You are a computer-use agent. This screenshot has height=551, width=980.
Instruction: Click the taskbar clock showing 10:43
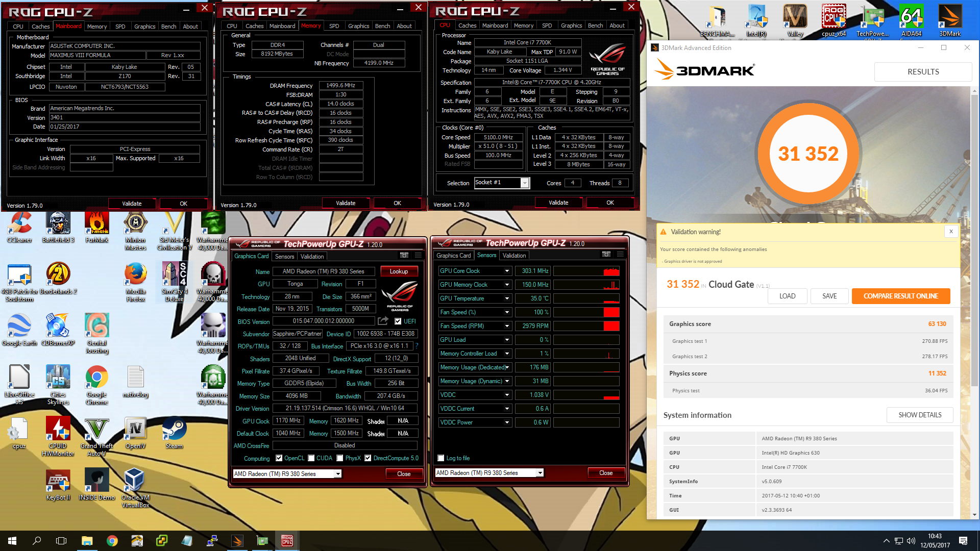pyautogui.click(x=935, y=541)
